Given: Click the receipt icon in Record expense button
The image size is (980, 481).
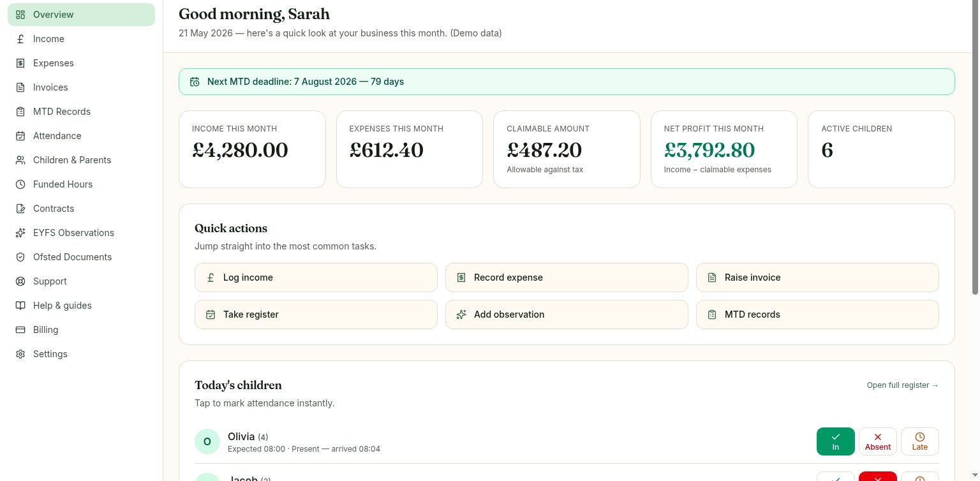Looking at the screenshot, I should (461, 277).
